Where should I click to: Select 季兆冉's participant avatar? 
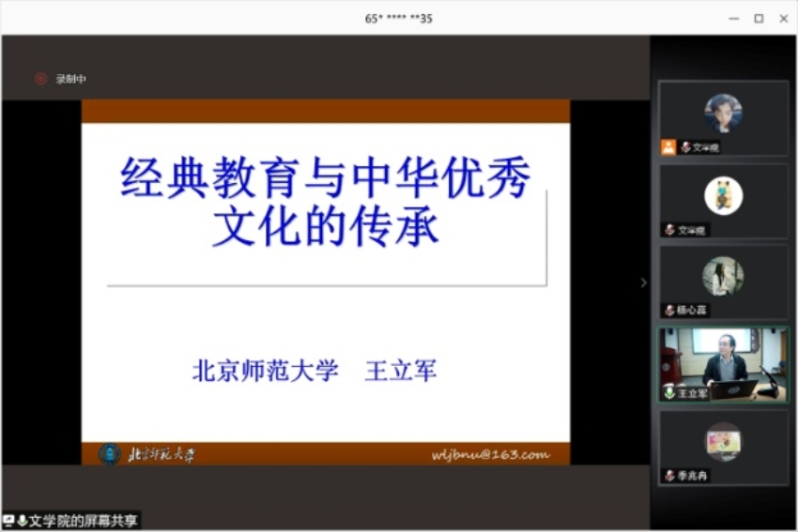point(723,441)
